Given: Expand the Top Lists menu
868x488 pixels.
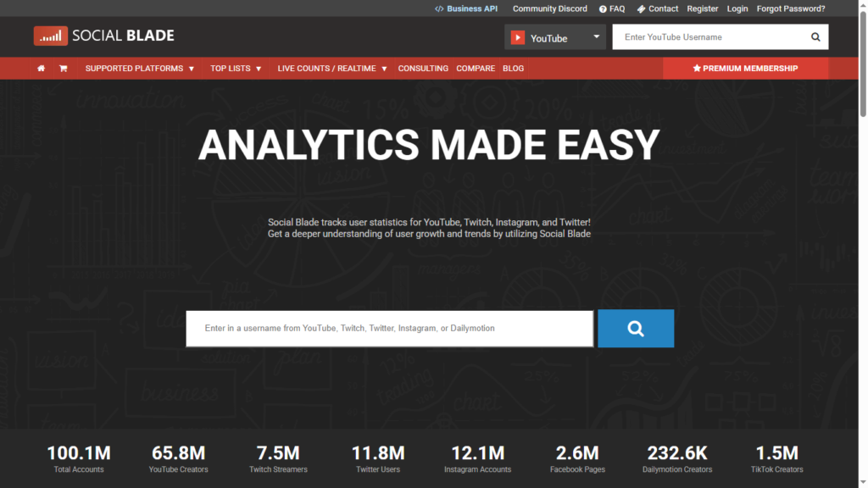Looking at the screenshot, I should pyautogui.click(x=236, y=69).
